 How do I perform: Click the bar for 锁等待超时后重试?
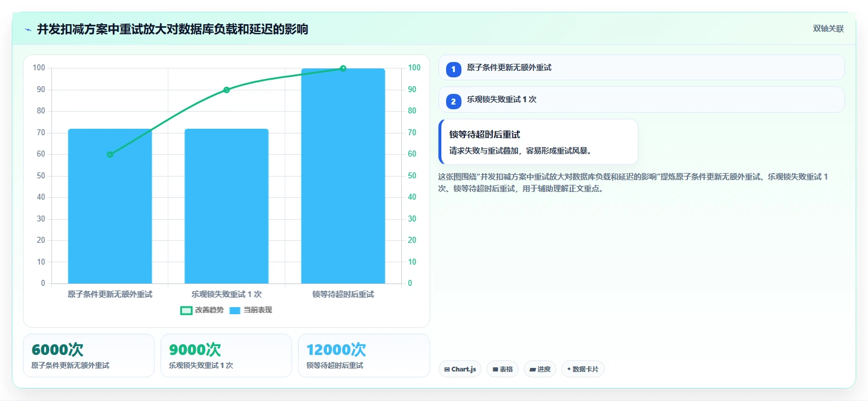343,176
